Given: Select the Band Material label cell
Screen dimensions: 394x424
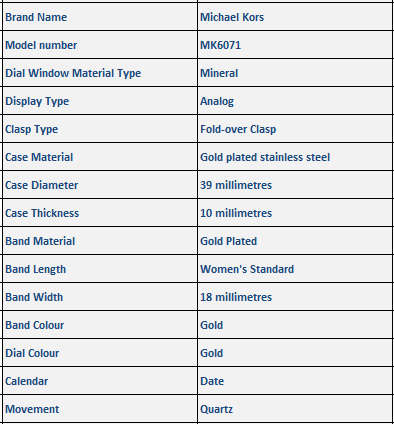Looking at the screenshot, I should [x=100, y=241].
